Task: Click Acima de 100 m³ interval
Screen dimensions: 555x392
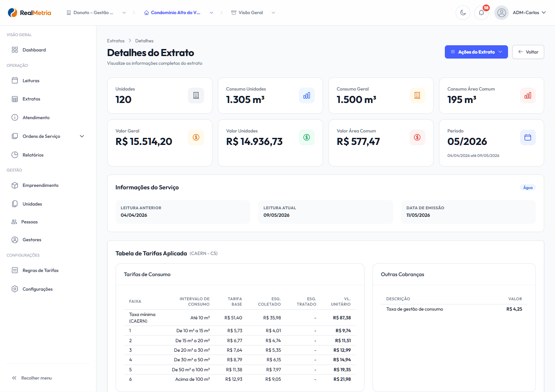Action: 192,379
